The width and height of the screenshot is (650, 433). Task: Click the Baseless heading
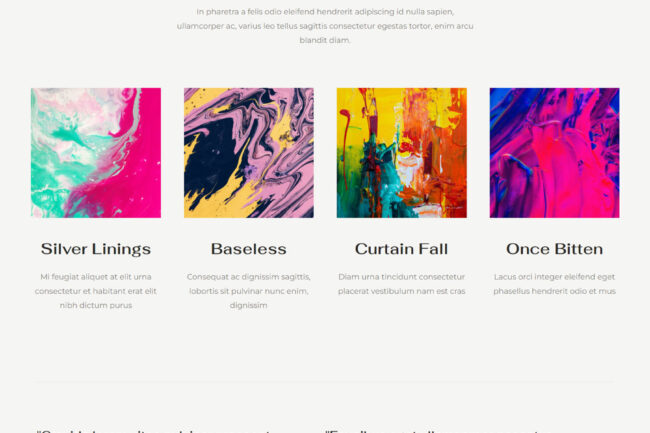[x=249, y=249]
